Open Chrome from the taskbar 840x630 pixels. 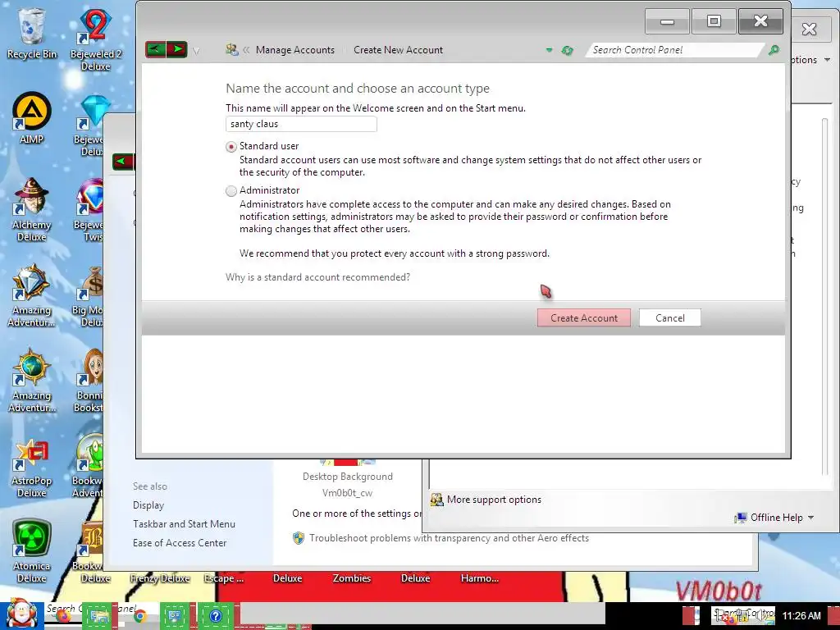(139, 616)
